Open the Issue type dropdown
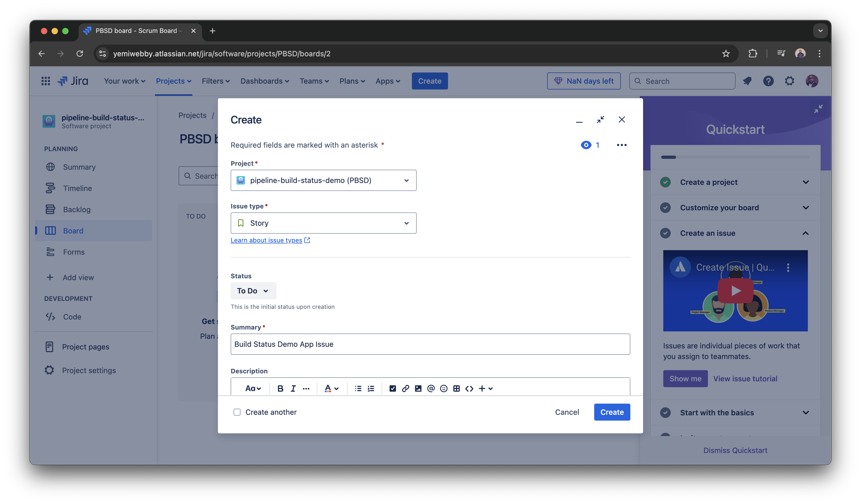 (x=323, y=223)
